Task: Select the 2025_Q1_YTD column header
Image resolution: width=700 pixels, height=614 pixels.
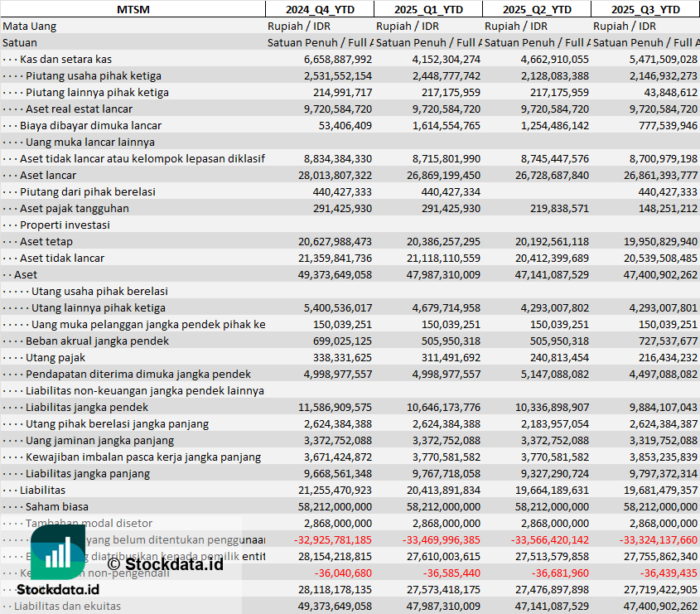Action: click(427, 9)
